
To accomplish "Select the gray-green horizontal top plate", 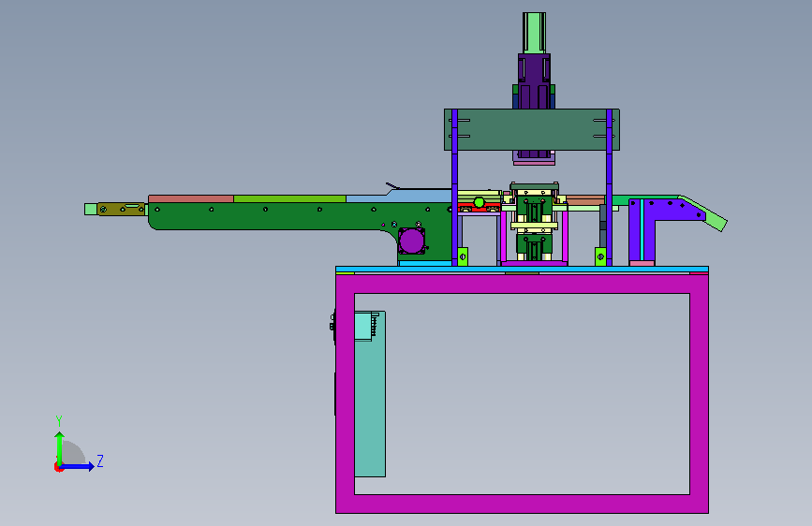I will pos(532,130).
